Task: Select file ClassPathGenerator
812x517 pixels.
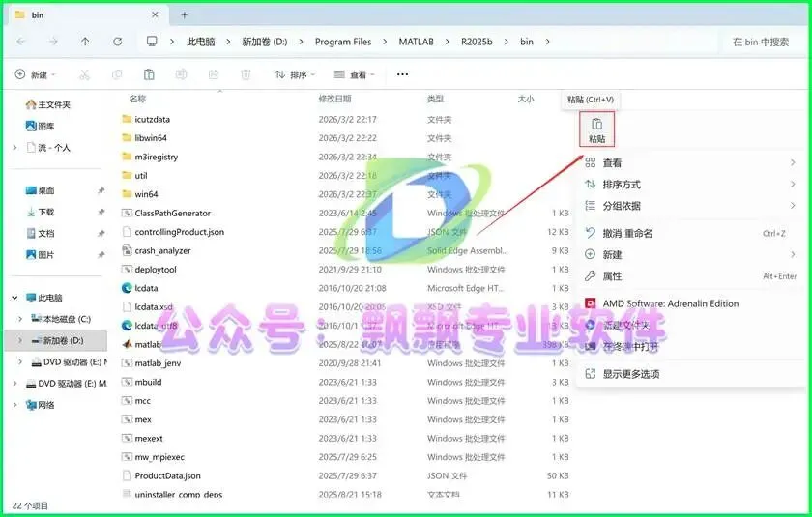Action: click(172, 213)
